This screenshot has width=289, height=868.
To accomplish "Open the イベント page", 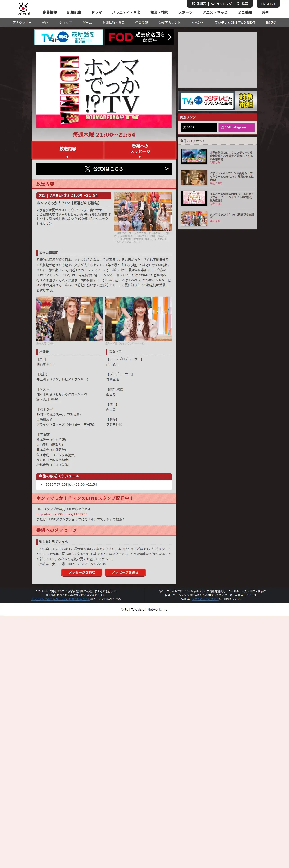I will (198, 23).
